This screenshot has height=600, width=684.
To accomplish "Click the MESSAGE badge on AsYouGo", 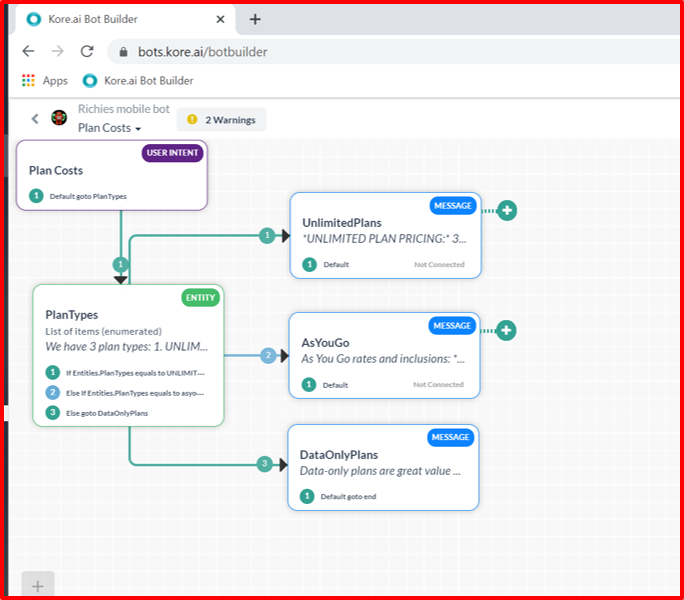I will [x=452, y=326].
